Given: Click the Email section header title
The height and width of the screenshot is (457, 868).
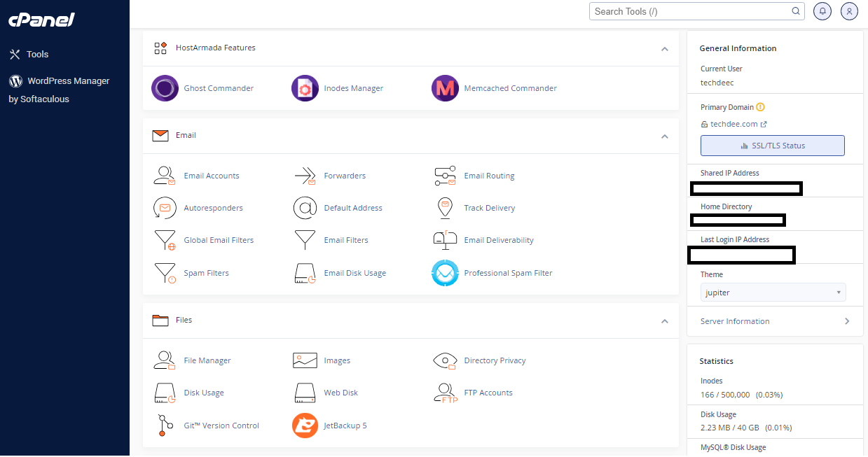Looking at the screenshot, I should 186,135.
